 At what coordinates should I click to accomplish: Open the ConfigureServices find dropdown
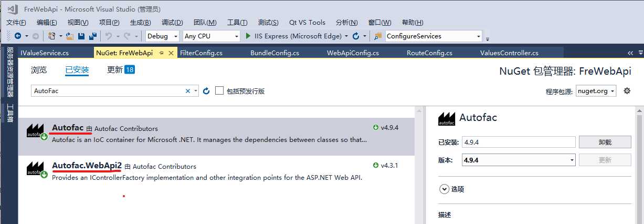tap(478, 36)
